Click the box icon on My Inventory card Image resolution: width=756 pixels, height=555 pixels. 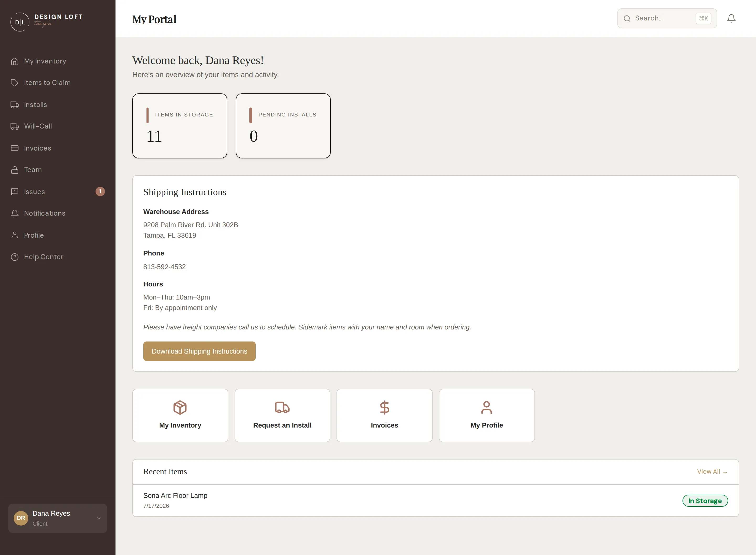click(x=180, y=408)
